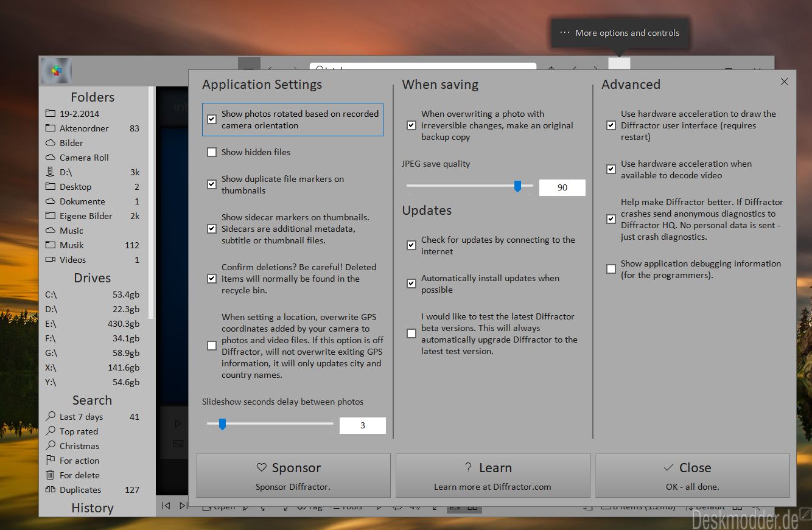The image size is (812, 530).
Task: Select drive D:\ with 22.3gb
Action: point(93,309)
